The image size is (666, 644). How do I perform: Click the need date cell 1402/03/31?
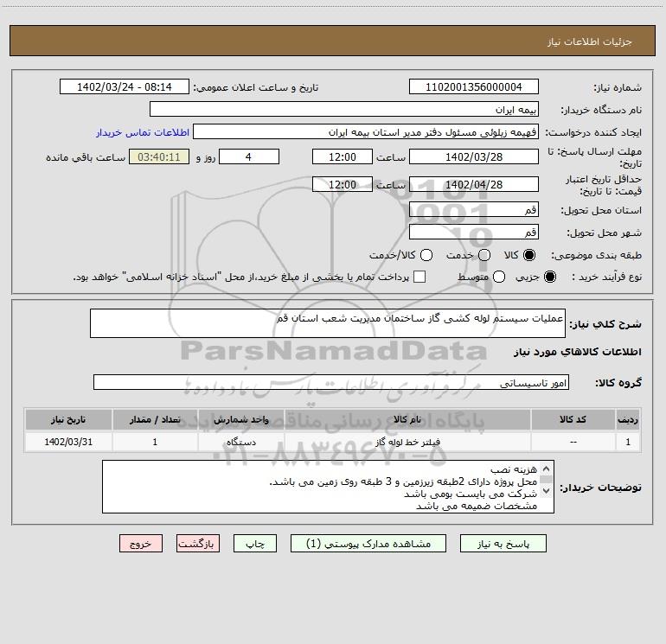pos(68,442)
